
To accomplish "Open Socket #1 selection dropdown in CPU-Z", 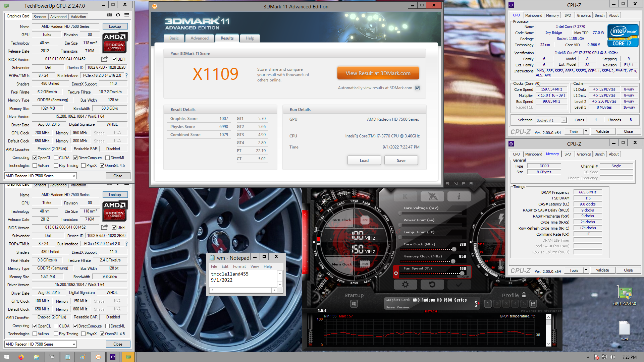I will pyautogui.click(x=551, y=120).
